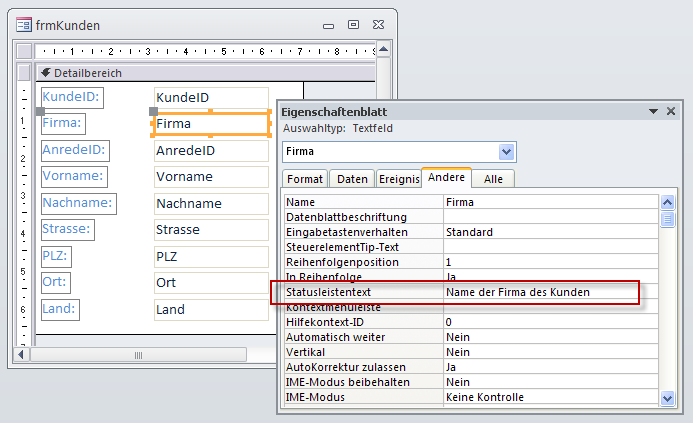
Task: Select the Firma label control
Action: point(63,123)
